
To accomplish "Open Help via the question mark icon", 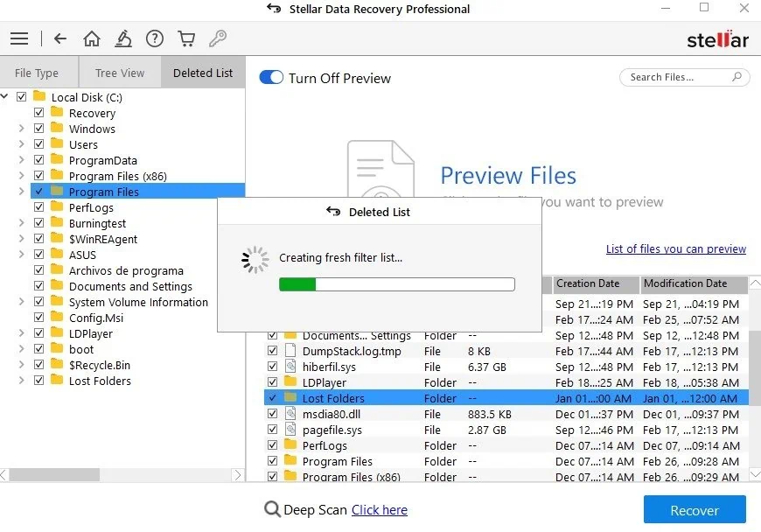I will [155, 38].
